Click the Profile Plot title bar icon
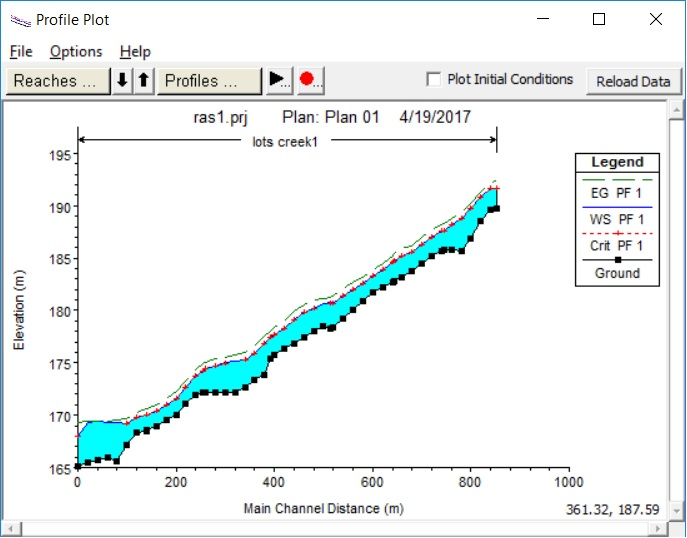687x538 pixels. (19, 19)
